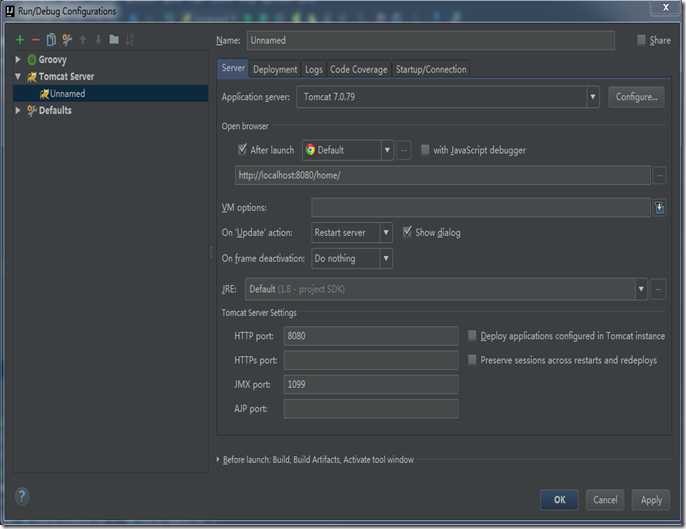Click the Apply button

coord(651,500)
